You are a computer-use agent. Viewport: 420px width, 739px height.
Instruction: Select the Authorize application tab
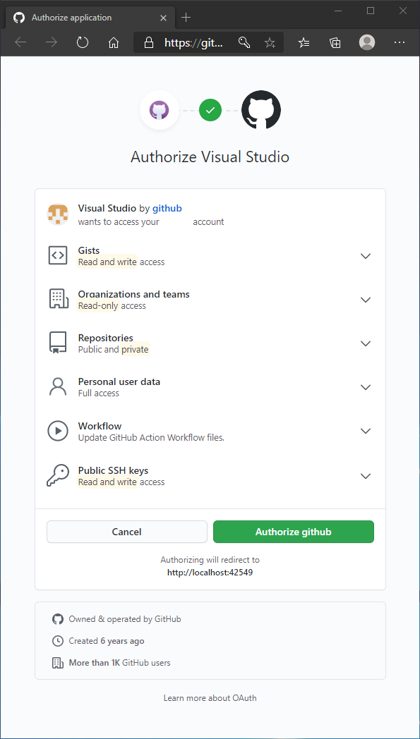90,18
